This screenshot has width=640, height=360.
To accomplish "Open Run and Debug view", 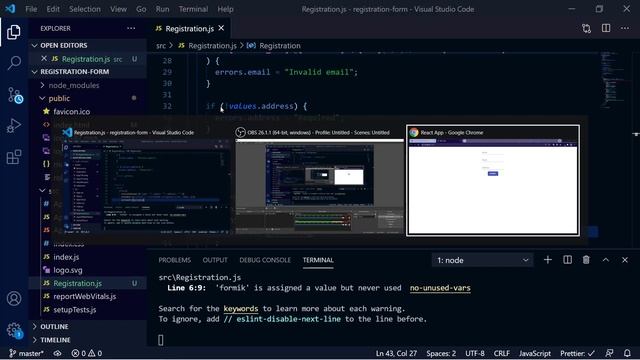I will [14, 126].
